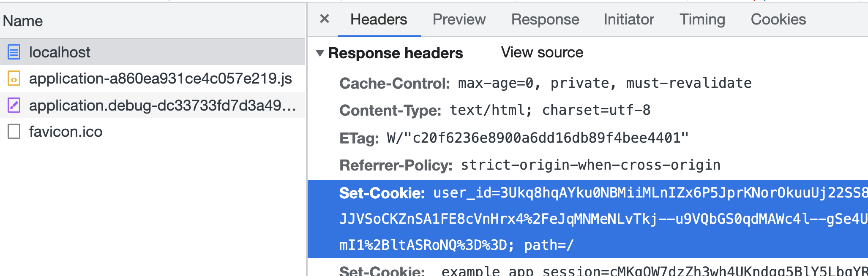Screen dimensions: 868x276
Task: Click the localhost document icon
Action: [x=14, y=52]
